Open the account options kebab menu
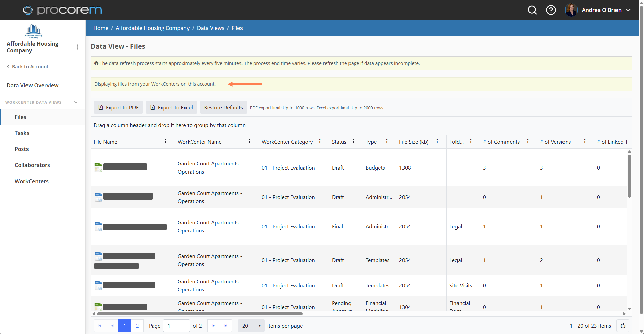Screen dimensions: 644x334 (78, 47)
